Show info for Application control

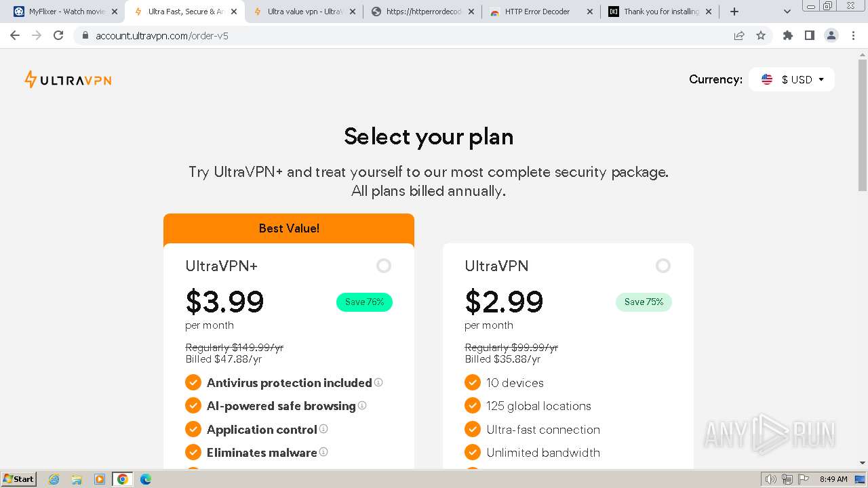[x=323, y=428]
